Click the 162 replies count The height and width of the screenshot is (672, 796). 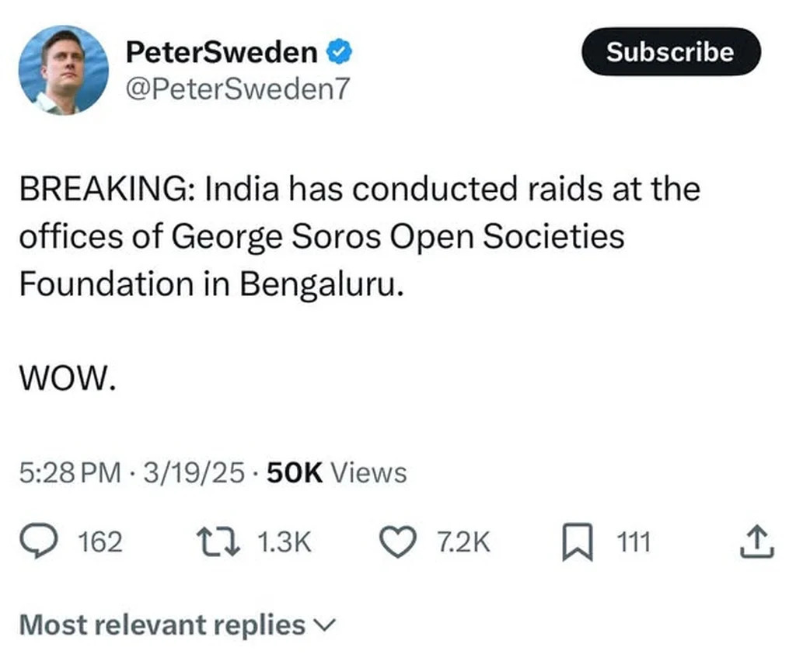[101, 541]
